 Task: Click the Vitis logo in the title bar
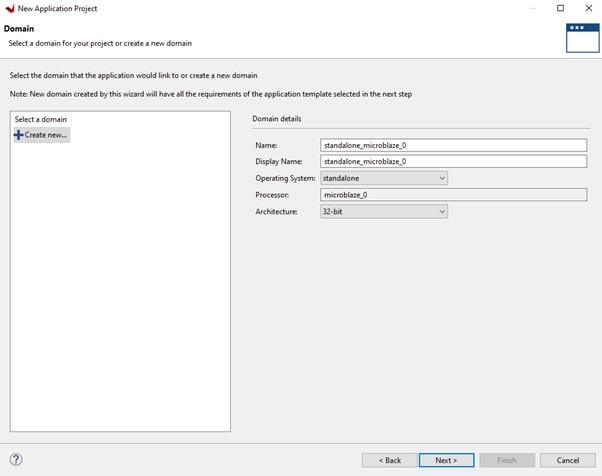click(10, 8)
